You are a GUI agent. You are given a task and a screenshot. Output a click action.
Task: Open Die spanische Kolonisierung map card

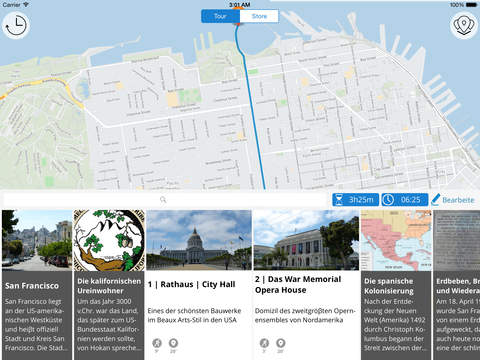396,285
